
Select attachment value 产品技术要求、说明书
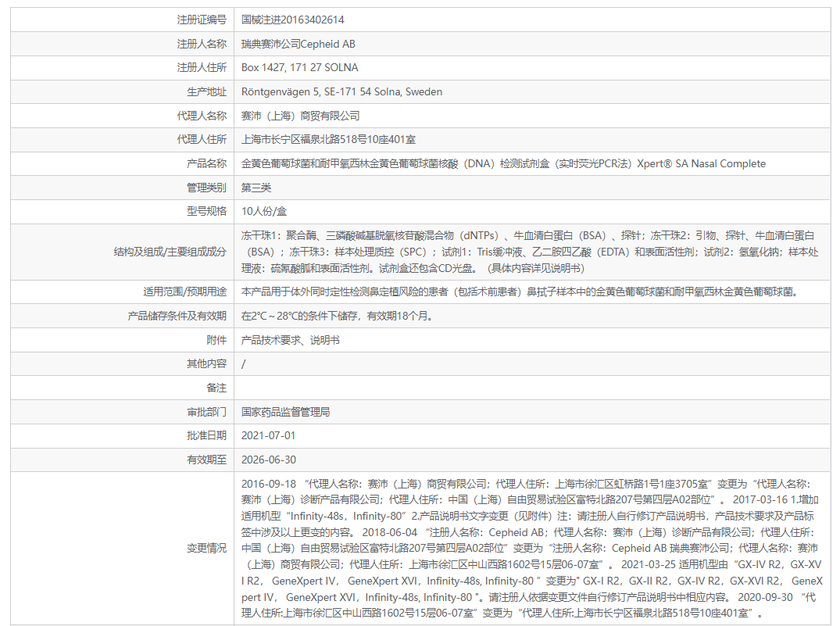click(x=291, y=340)
